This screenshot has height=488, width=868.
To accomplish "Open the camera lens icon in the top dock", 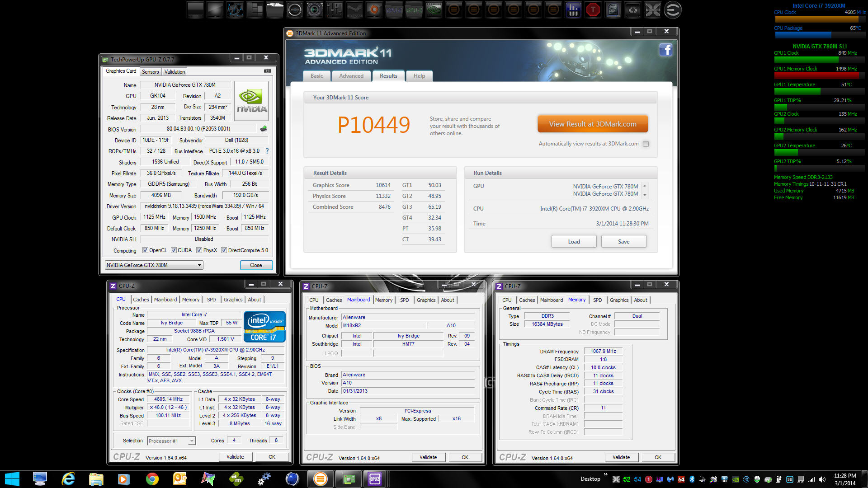I will pos(315,10).
